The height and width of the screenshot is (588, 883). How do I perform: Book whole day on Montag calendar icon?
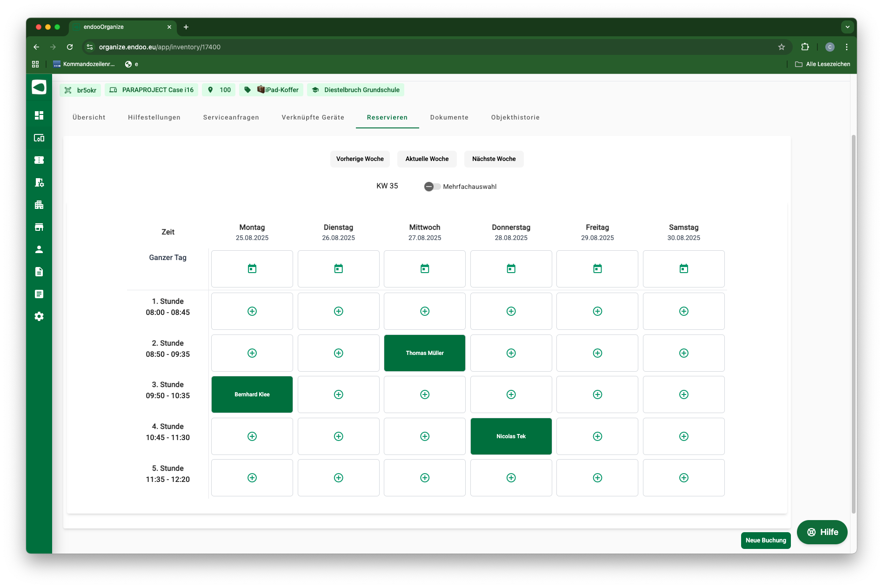[252, 268]
